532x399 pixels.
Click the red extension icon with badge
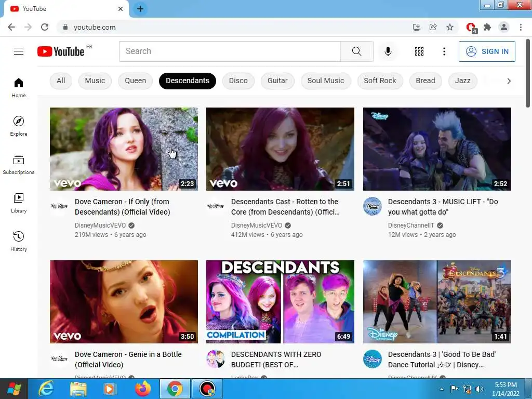[x=471, y=28]
